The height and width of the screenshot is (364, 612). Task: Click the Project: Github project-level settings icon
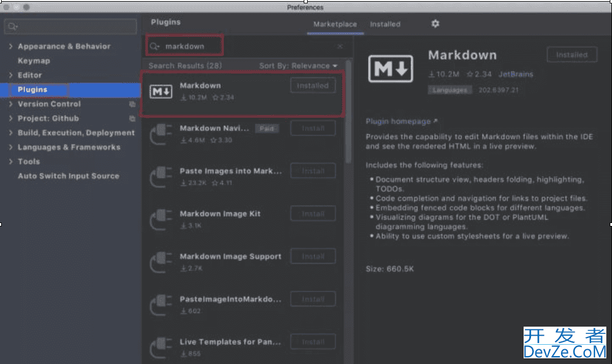click(132, 118)
